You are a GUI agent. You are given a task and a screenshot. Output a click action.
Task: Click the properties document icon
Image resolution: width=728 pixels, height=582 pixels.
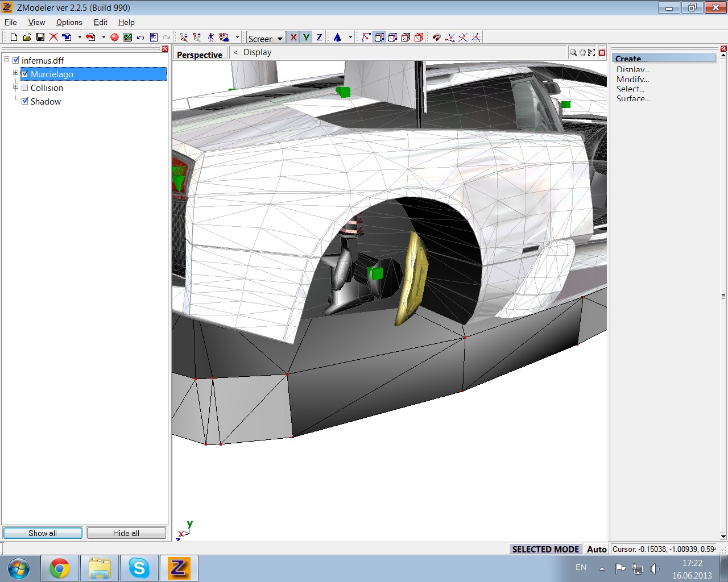[154, 38]
